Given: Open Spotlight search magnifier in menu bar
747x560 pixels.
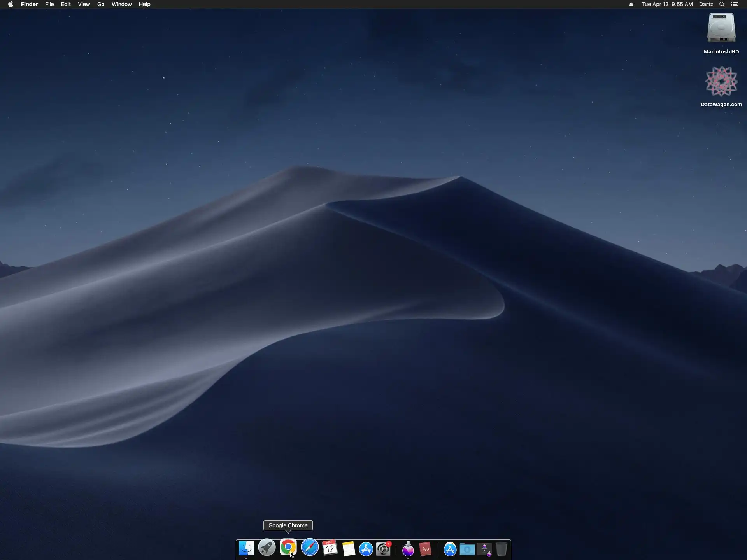Looking at the screenshot, I should [722, 4].
